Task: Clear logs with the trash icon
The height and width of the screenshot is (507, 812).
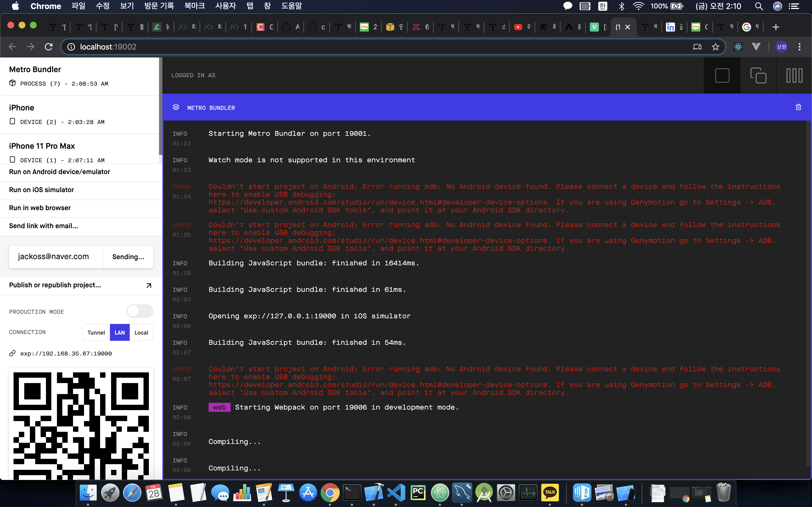Action: 798,107
